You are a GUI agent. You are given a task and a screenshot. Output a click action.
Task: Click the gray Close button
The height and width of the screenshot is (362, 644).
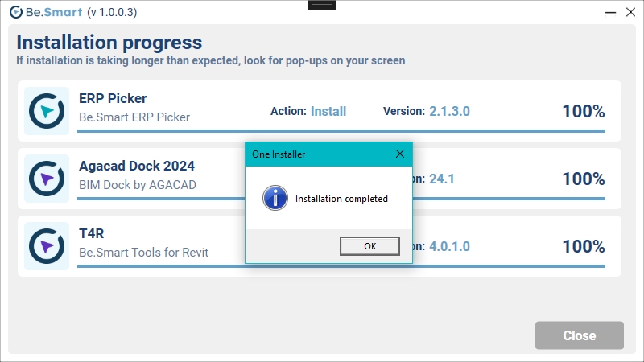(579, 335)
